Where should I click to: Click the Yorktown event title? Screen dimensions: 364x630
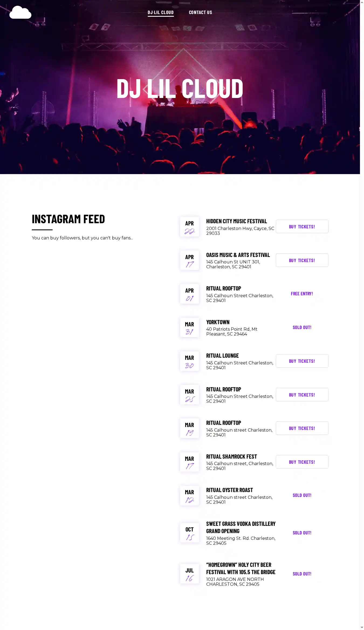pos(218,322)
